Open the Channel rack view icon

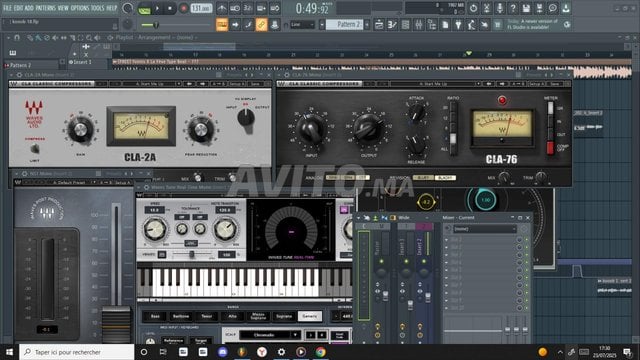click(x=405, y=25)
